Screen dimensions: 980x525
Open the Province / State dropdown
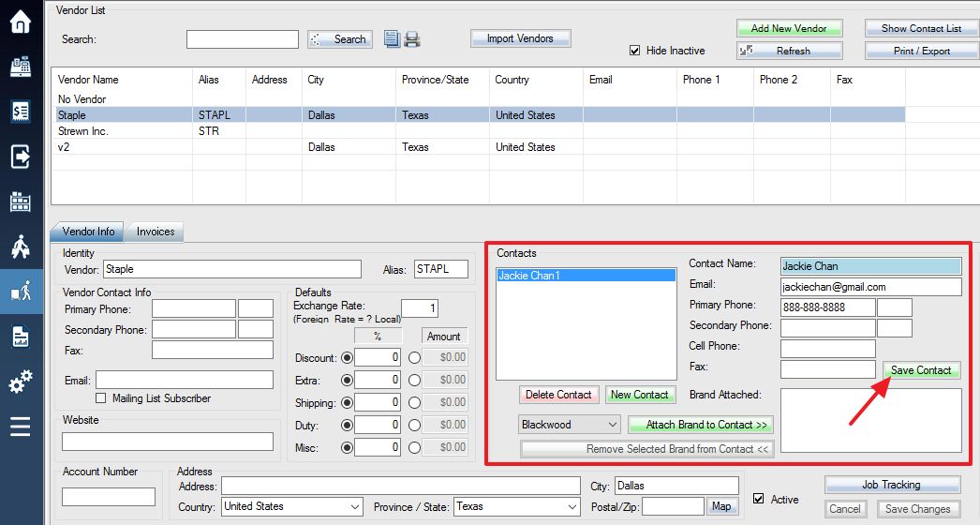516,506
